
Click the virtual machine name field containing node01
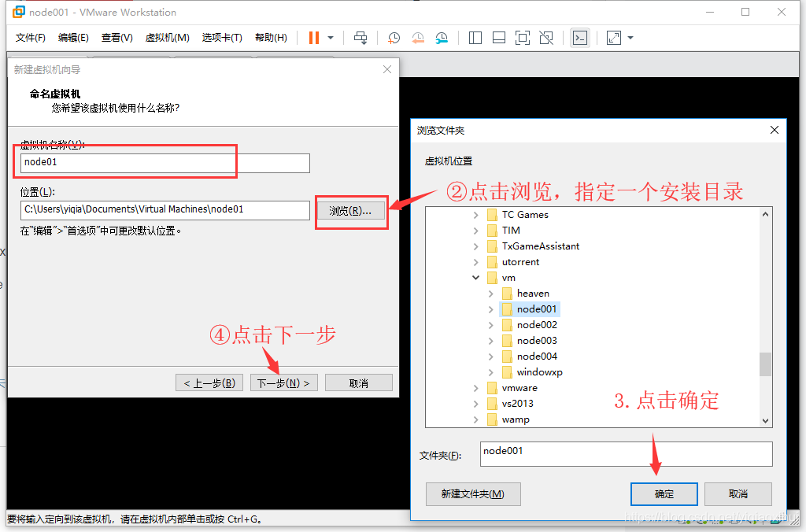(x=165, y=163)
